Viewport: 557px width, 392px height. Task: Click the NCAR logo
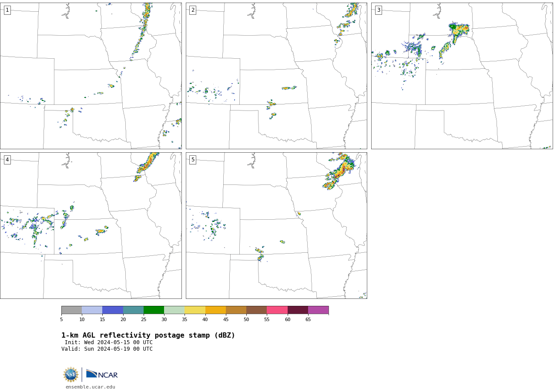click(102, 374)
